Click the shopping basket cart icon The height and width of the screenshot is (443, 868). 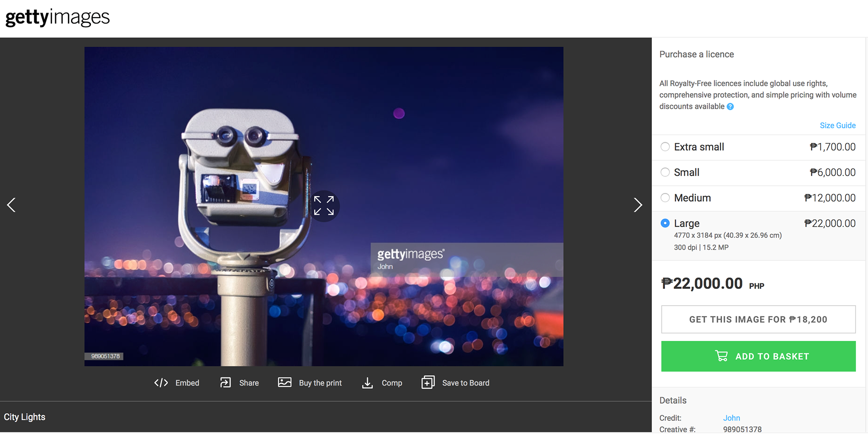pos(722,356)
